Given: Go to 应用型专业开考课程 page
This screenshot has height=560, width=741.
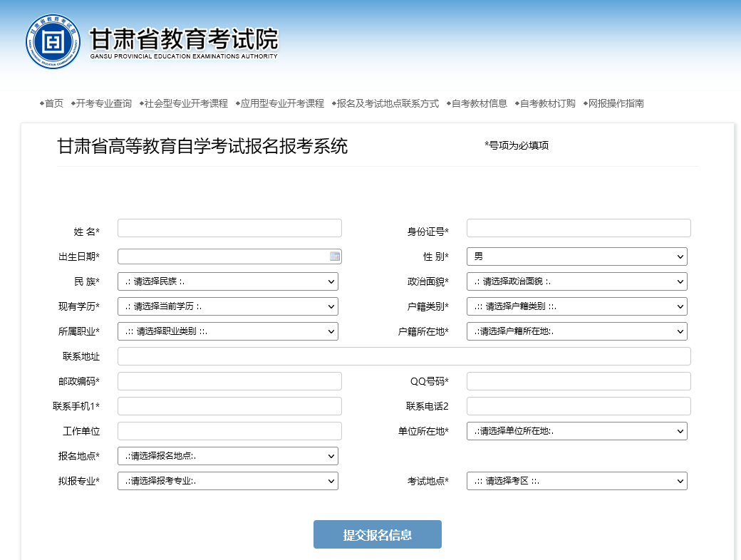Looking at the screenshot, I should pos(282,103).
